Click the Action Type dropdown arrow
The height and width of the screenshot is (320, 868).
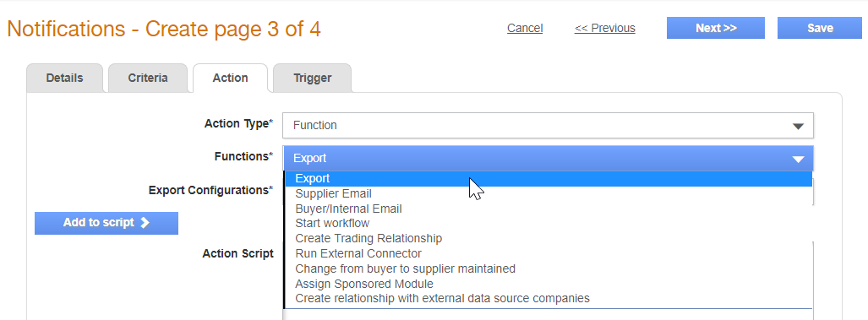(798, 126)
